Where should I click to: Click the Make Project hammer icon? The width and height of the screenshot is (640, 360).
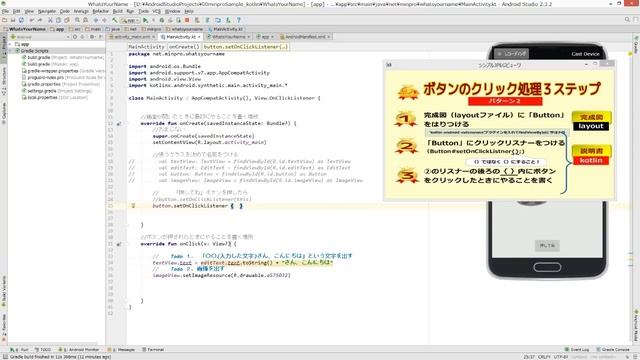115,20
